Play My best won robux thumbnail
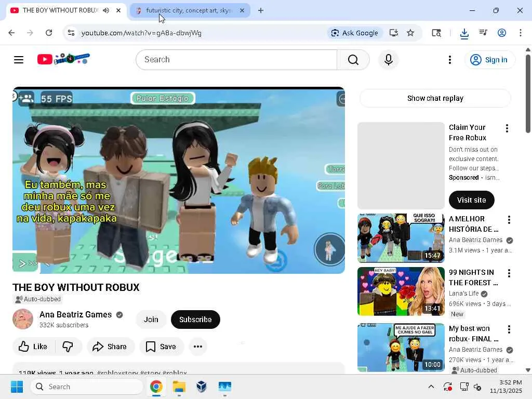The height and width of the screenshot is (399, 532). (401, 348)
